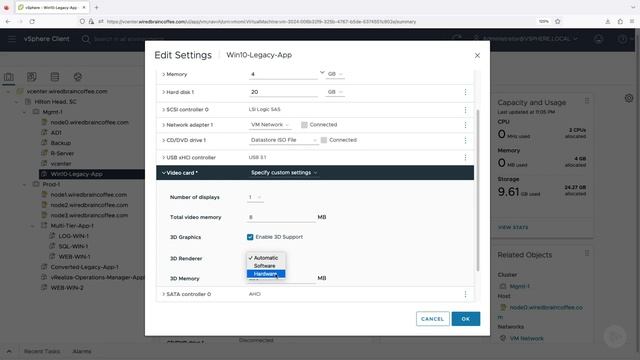The image size is (640, 360).
Task: Select Hardware in 3D Renderer list
Action: 266,274
